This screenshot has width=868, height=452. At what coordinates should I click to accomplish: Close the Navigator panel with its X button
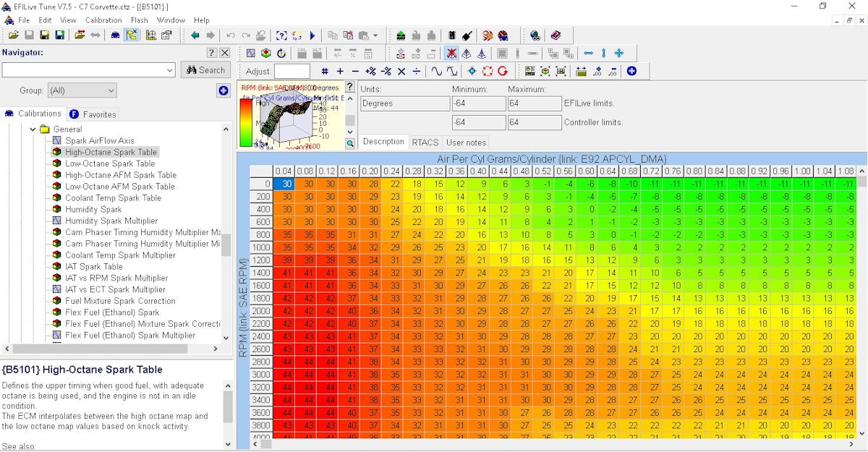[225, 53]
